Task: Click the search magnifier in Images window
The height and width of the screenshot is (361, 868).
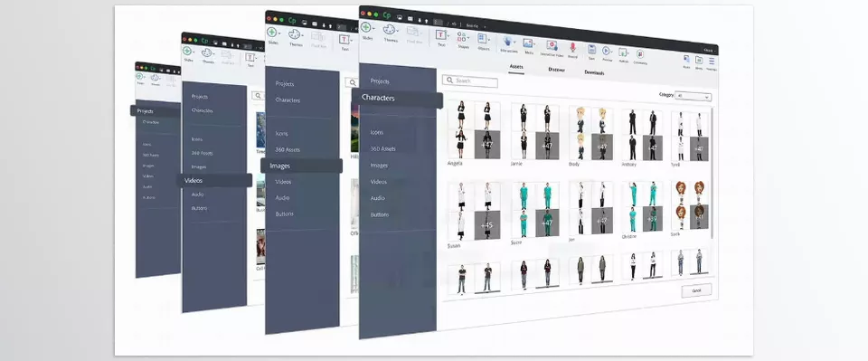Action: pos(352,82)
